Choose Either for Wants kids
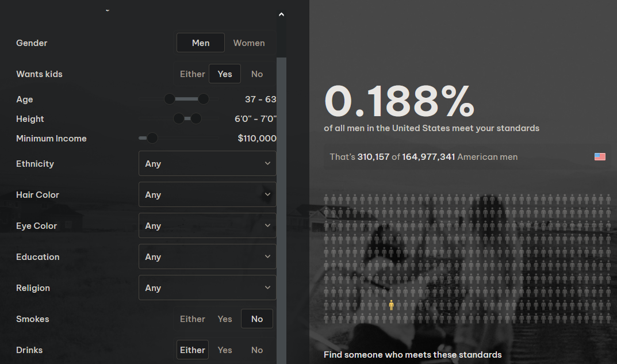 point(193,74)
